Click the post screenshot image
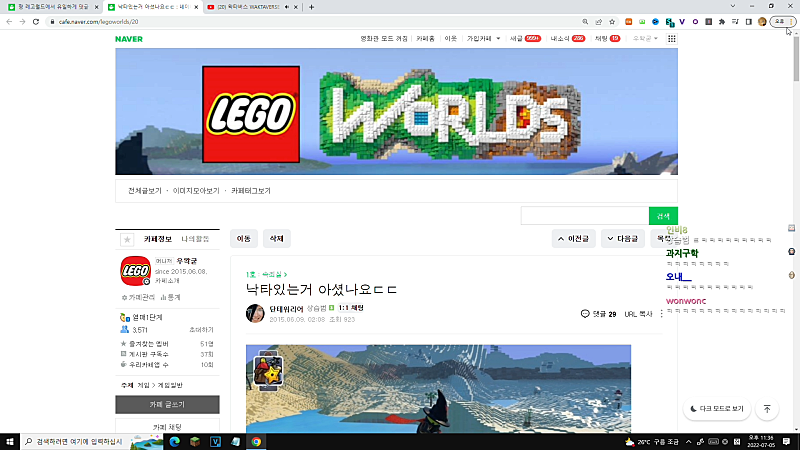This screenshot has height=450, width=800. click(438, 389)
